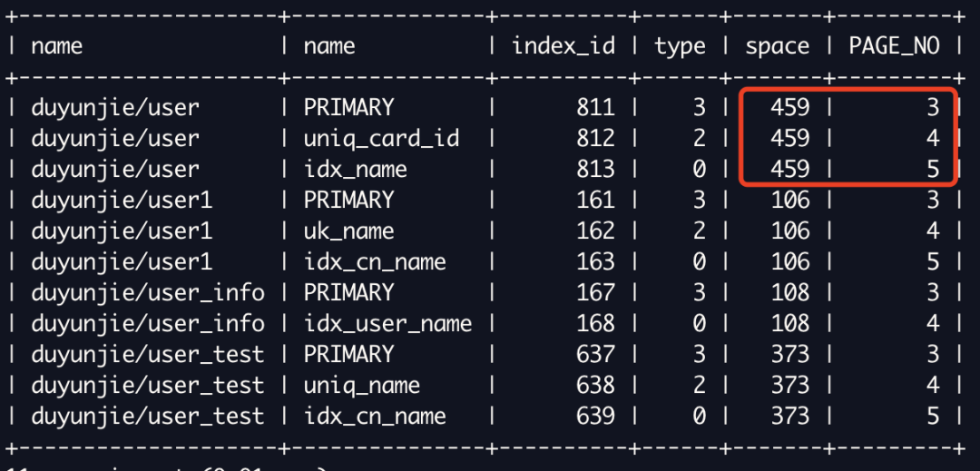Click duyunjie/user1 in the 163 row
This screenshot has height=471, width=980.
coord(122,263)
